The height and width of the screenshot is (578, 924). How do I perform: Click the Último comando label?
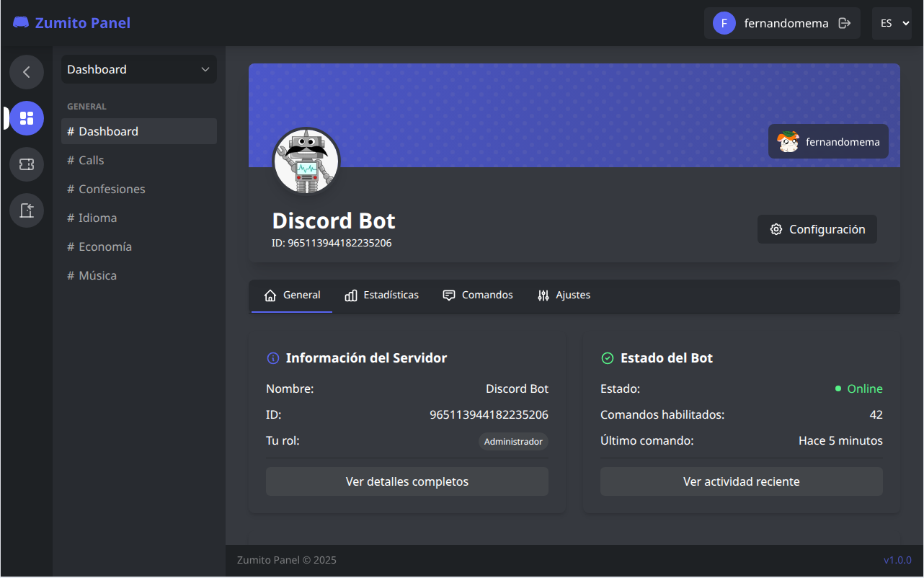(x=647, y=440)
